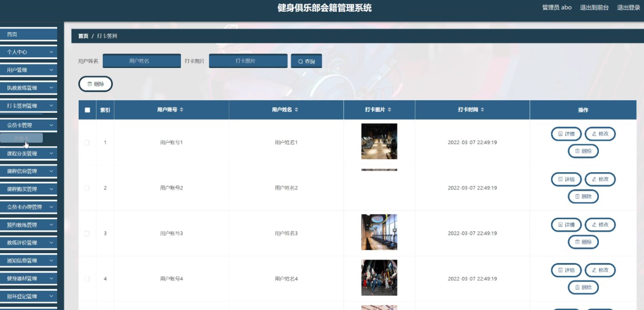
Task: Click the 操作 column header
Action: (583, 110)
